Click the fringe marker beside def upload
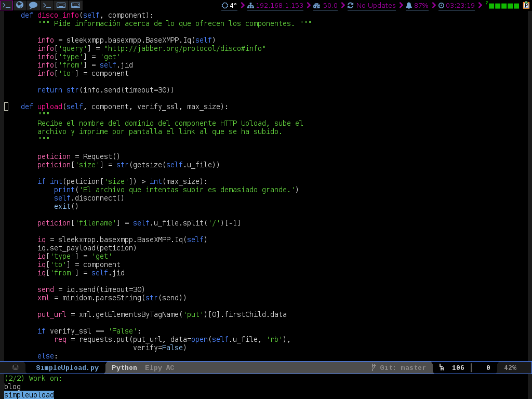532x399 pixels. click(6, 107)
